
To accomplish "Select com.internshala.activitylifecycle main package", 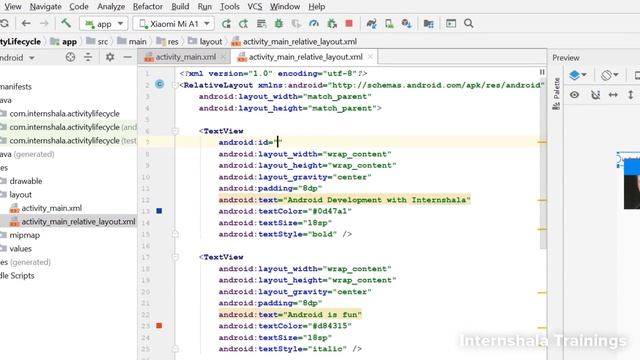I will coord(64,113).
